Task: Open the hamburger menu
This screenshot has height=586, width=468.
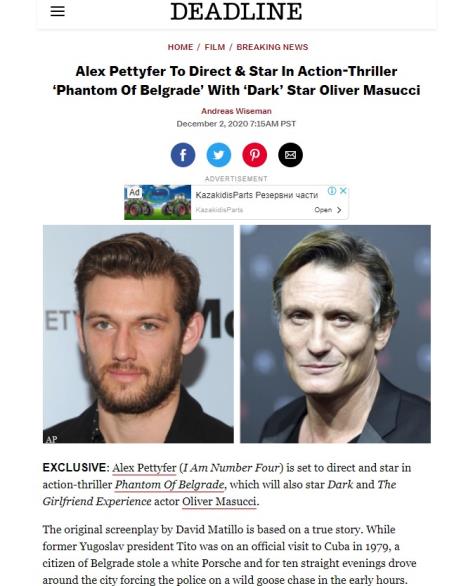Action: [58, 11]
